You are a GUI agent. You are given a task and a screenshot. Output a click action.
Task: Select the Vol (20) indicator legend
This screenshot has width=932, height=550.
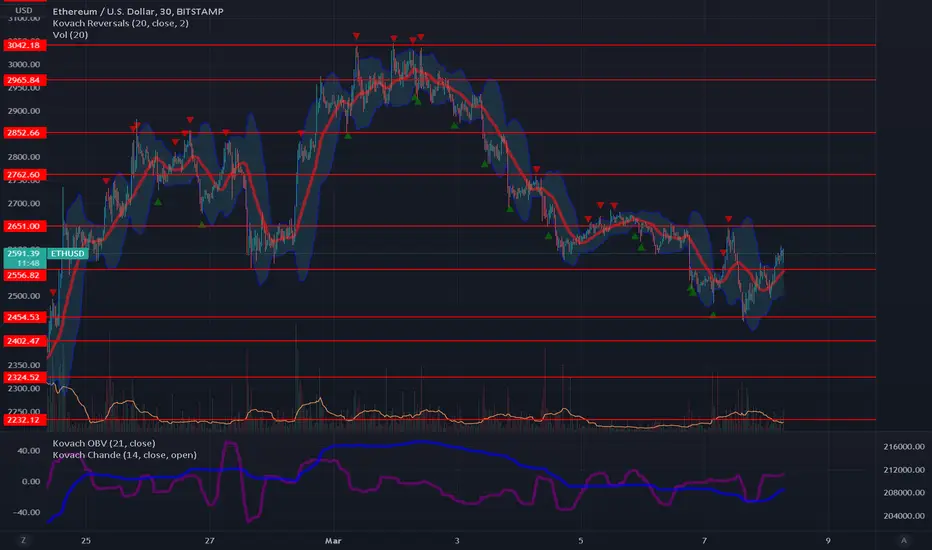coord(70,35)
